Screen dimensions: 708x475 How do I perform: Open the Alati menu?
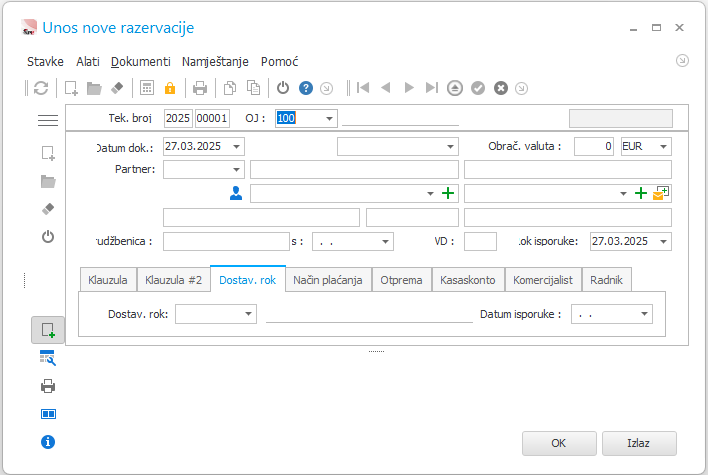pos(88,61)
